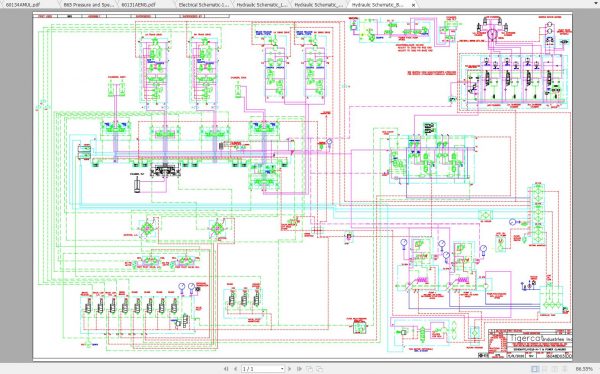The width and height of the screenshot is (600, 374).
Task: Jump to the last page
Action: (x=299, y=369)
